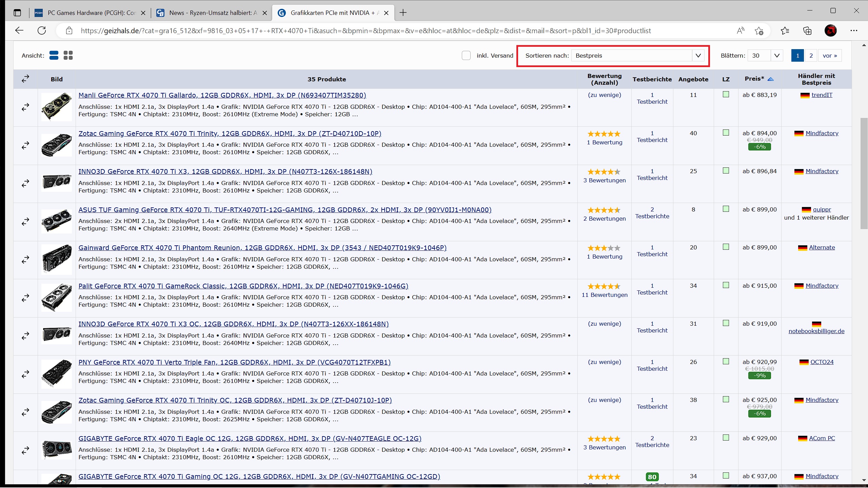This screenshot has width=868, height=488.
Task: Click compare arrows for Manli Gallardo
Action: 25,107
